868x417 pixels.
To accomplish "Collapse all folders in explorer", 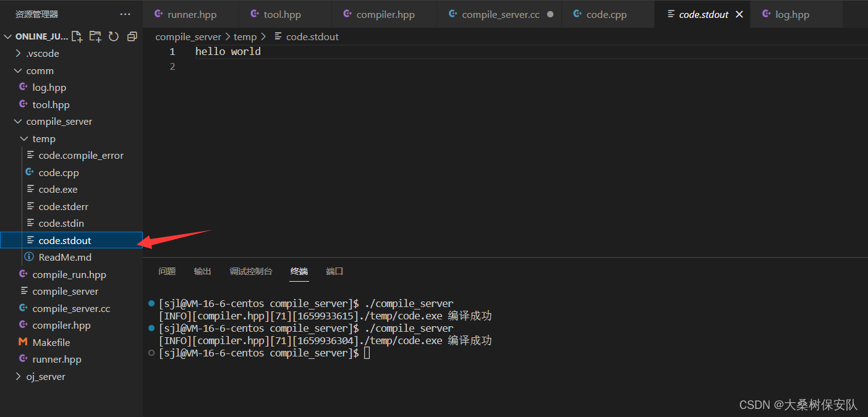I will pos(132,36).
